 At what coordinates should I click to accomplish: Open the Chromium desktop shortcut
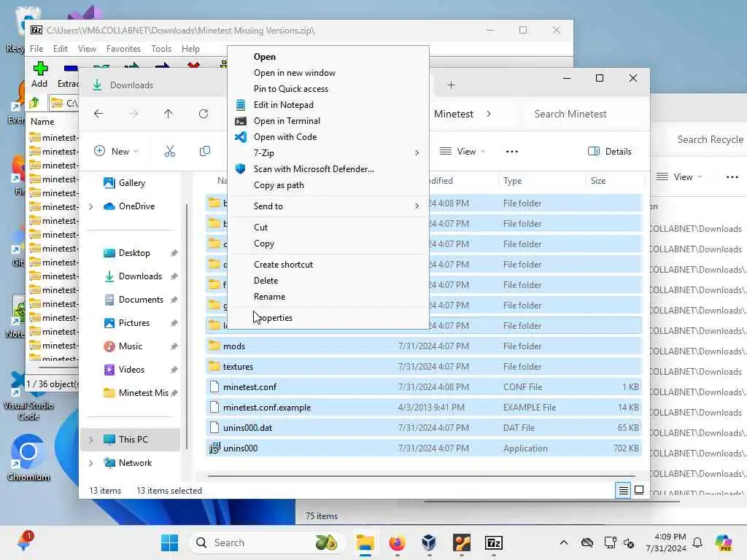28,458
